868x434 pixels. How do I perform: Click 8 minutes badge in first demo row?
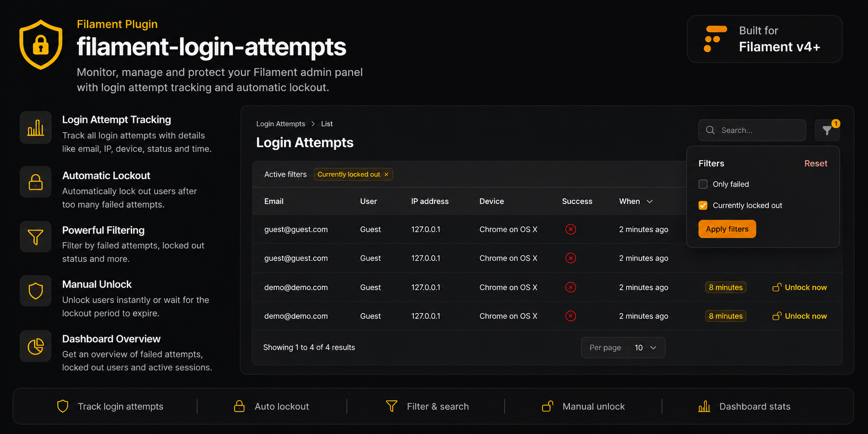pos(726,287)
